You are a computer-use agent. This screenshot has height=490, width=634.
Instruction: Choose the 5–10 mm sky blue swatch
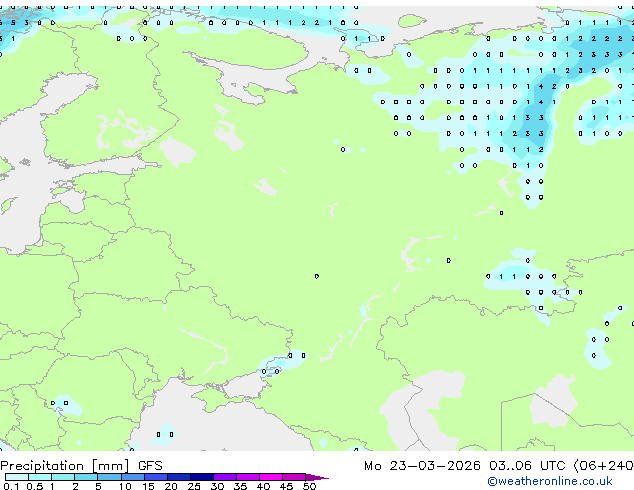[x=109, y=477]
